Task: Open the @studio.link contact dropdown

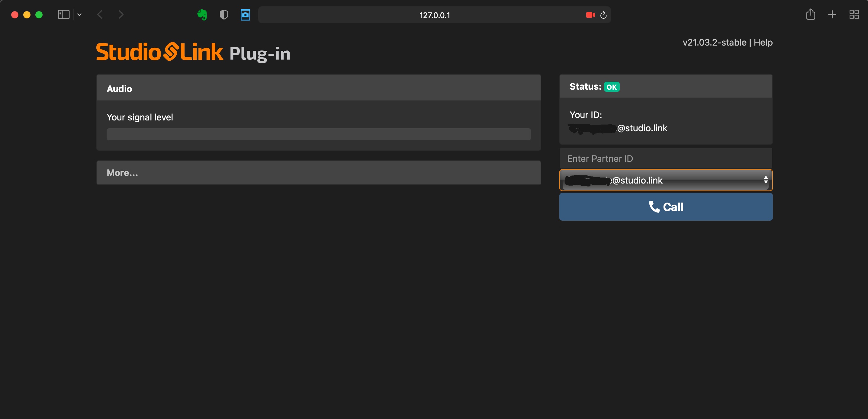Action: [x=666, y=180]
